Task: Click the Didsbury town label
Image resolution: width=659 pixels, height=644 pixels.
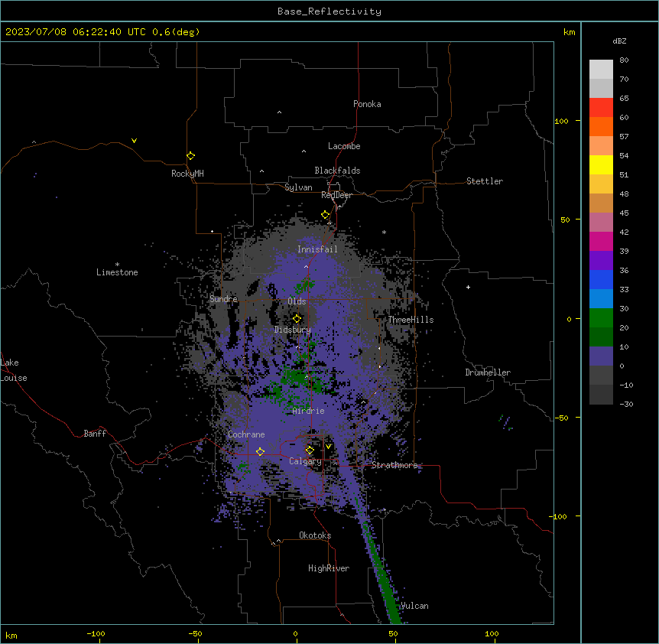Action: (x=293, y=330)
